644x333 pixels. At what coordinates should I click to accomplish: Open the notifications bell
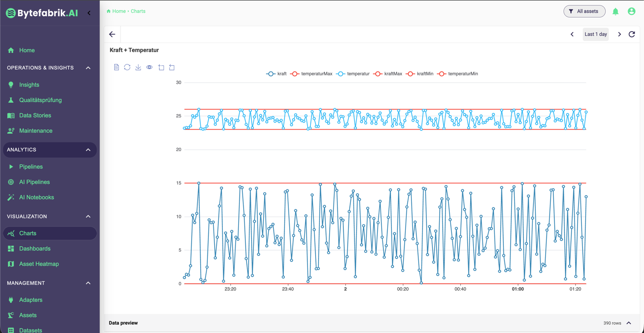[615, 11]
